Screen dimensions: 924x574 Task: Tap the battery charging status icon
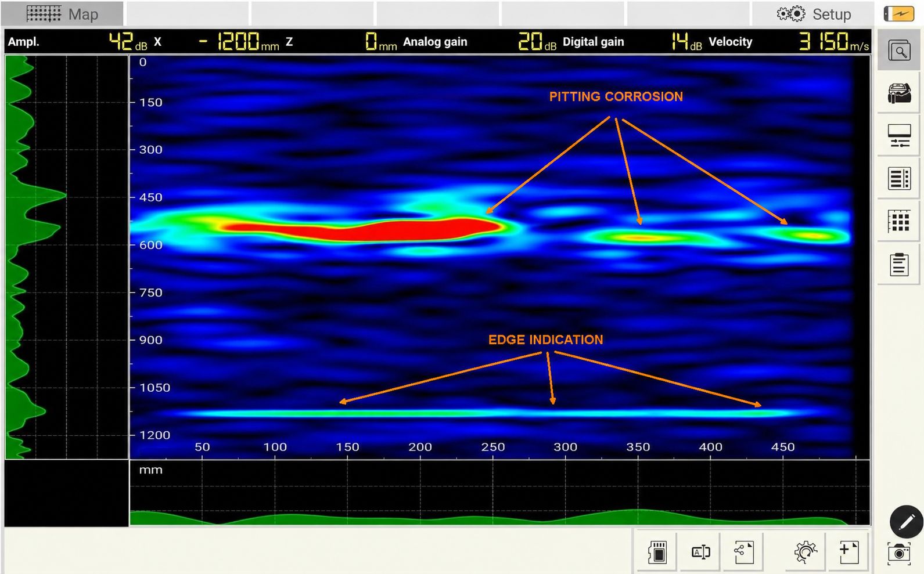tap(898, 13)
